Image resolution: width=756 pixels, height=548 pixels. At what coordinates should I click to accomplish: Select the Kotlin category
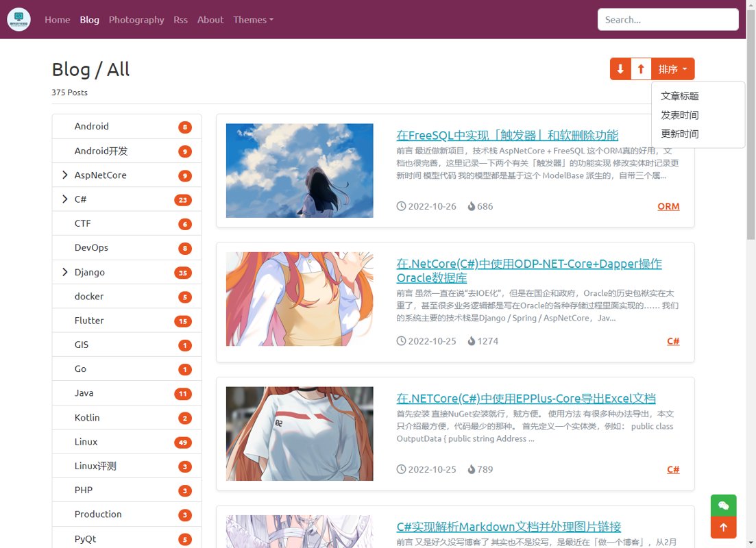click(x=127, y=417)
